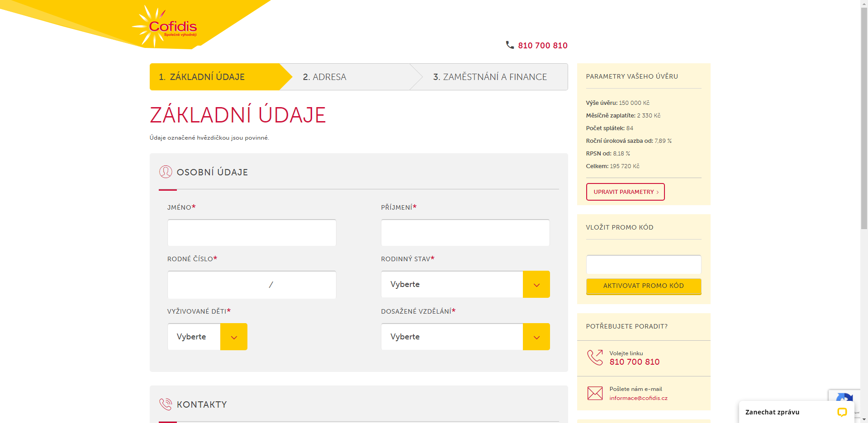Screen dimensions: 868x423
Task: Click 'Výše úvěru: 150 000 Kč' text
Action: click(x=618, y=103)
